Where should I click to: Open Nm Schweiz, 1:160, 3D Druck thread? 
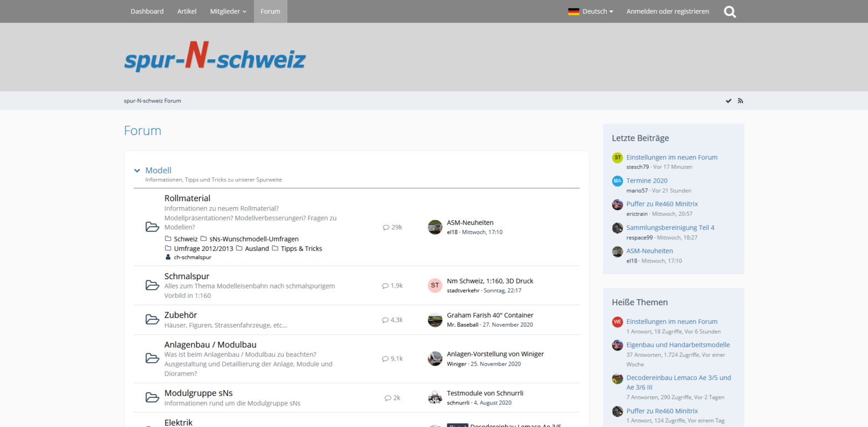coord(490,281)
